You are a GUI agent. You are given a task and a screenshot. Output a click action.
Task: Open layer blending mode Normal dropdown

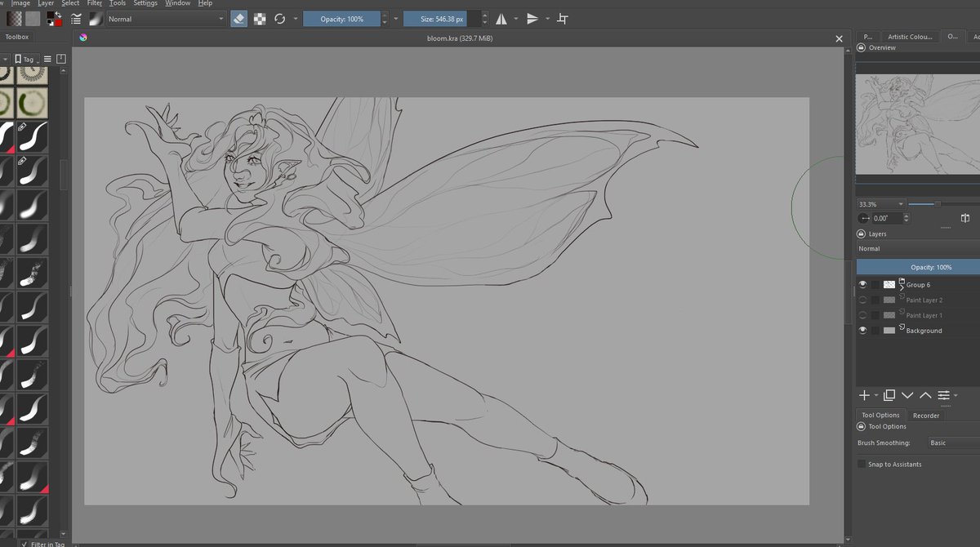click(918, 248)
